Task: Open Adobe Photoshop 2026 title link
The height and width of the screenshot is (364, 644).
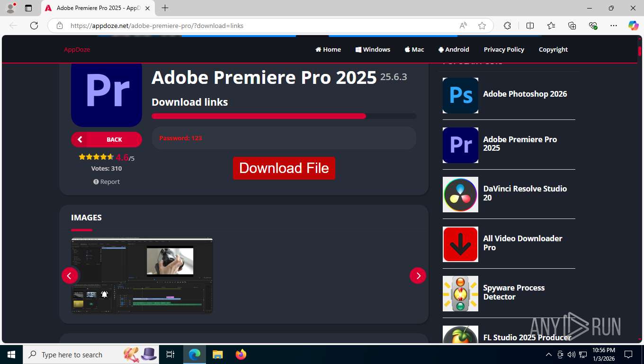Action: click(525, 94)
